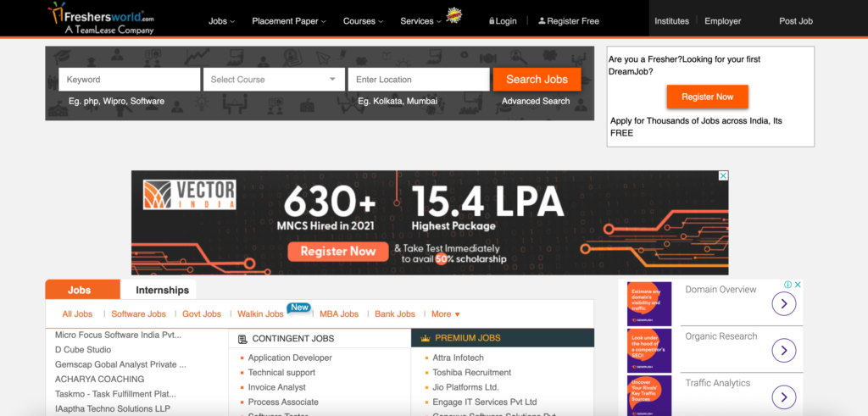The image size is (868, 416).
Task: Click the ad info icon in sidebar ad
Action: tap(787, 285)
